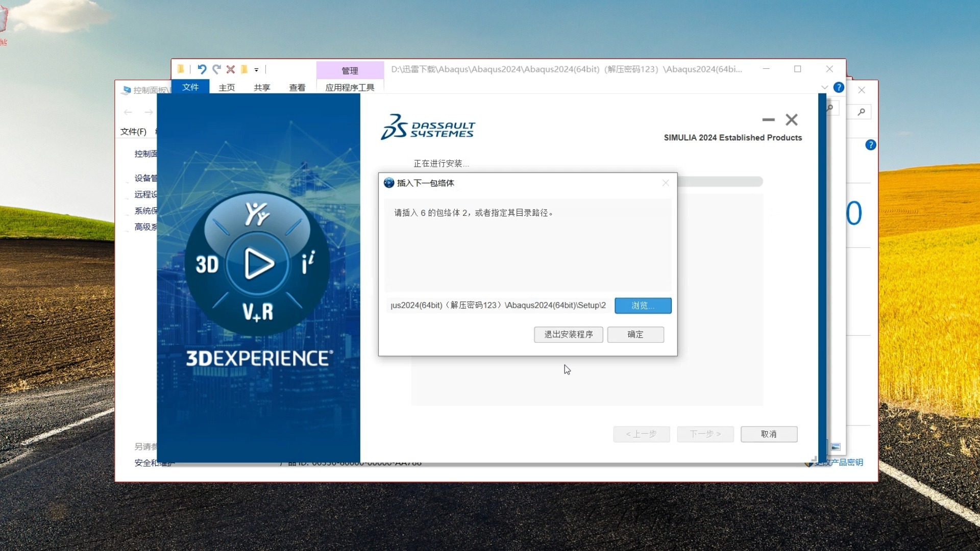Click the 3D quadrant of the compass
This screenshot has width=980, height=551.
pos(207,264)
